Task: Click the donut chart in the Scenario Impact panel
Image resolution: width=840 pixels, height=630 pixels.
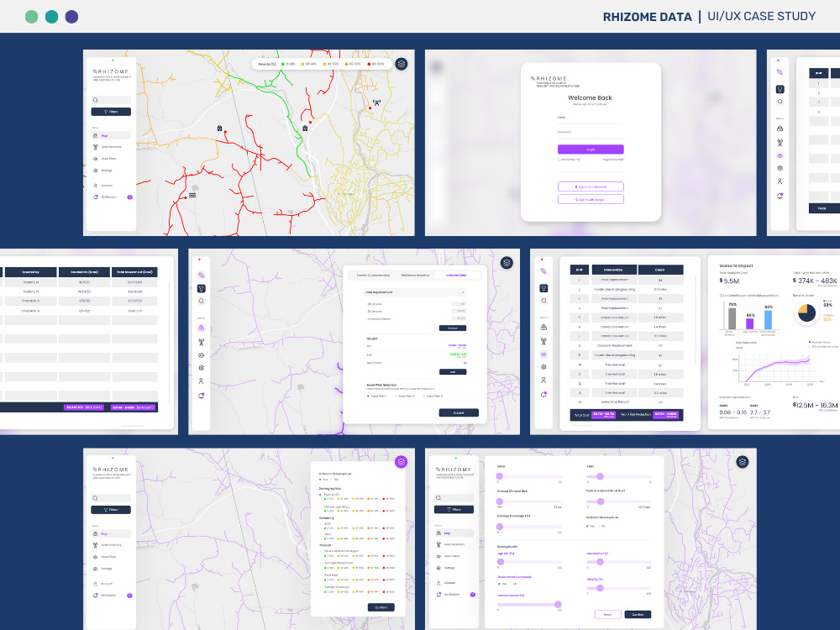Action: coord(806,312)
